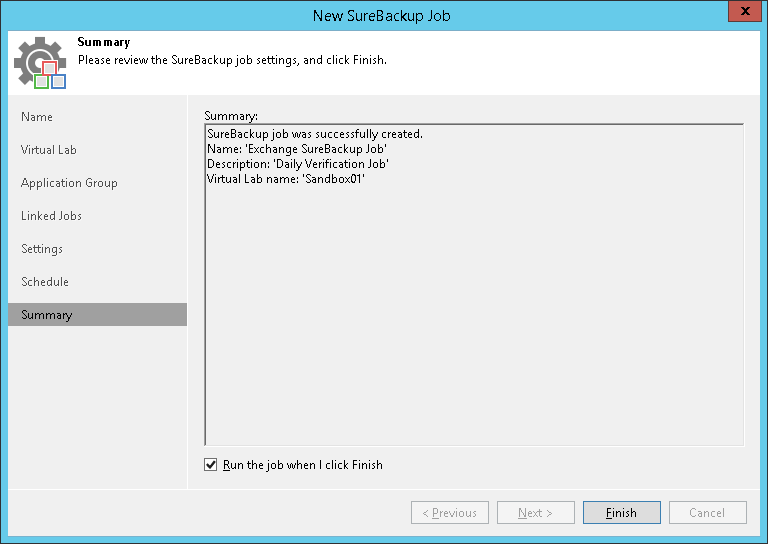Open the Virtual Lab step
Viewport: 768px width, 544px height.
click(x=48, y=150)
